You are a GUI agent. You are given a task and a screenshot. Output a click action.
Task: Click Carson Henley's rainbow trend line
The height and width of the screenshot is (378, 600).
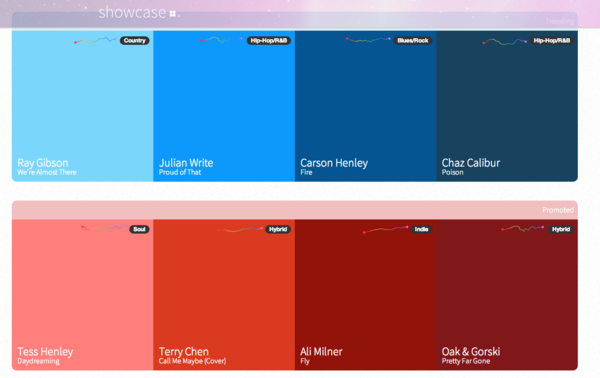(368, 39)
